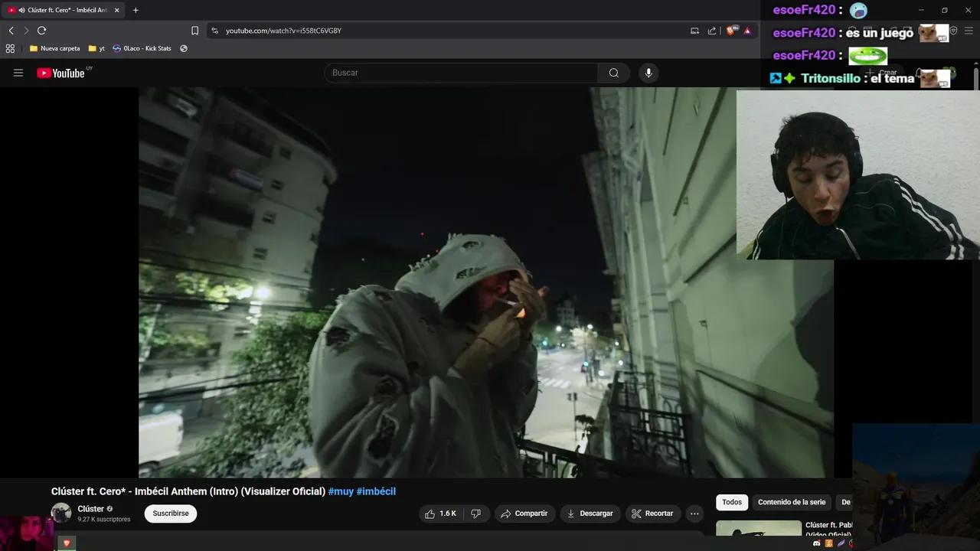Open the 0Laco - Kick Stats bookmark
980x551 pixels.
click(142, 48)
